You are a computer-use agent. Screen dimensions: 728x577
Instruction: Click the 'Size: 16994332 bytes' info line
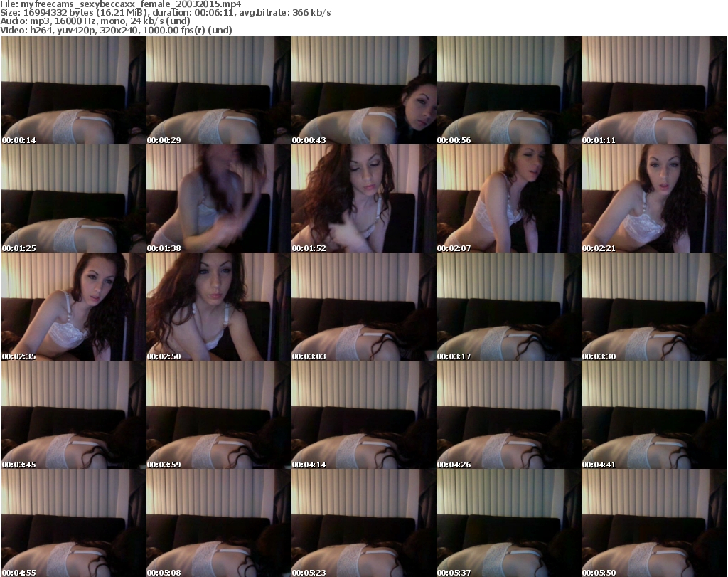(x=165, y=13)
